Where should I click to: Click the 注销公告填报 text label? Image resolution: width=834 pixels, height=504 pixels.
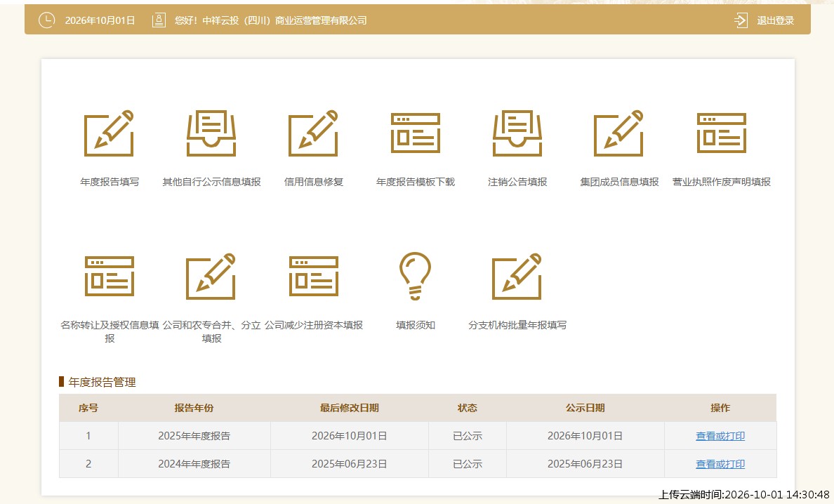point(517,182)
